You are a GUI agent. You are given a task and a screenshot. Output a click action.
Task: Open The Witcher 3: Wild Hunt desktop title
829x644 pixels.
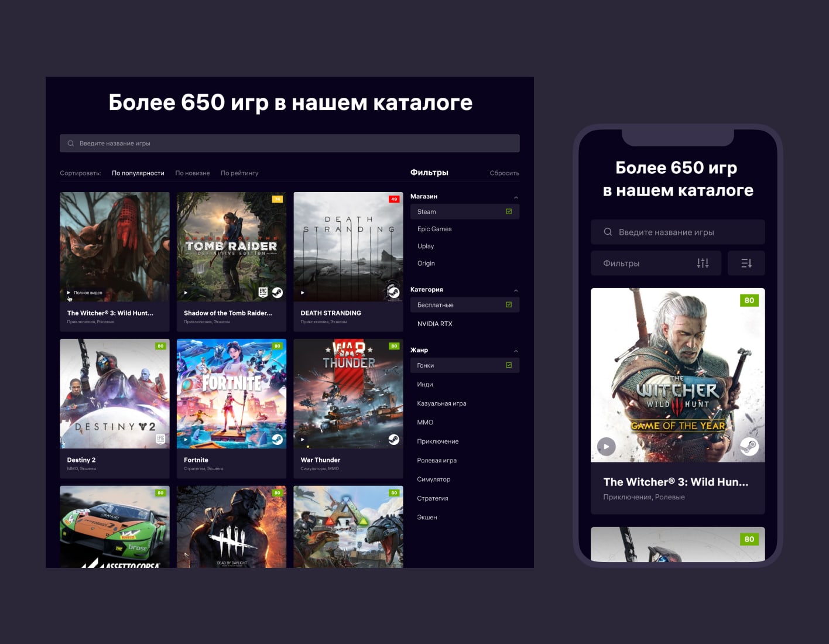click(110, 313)
